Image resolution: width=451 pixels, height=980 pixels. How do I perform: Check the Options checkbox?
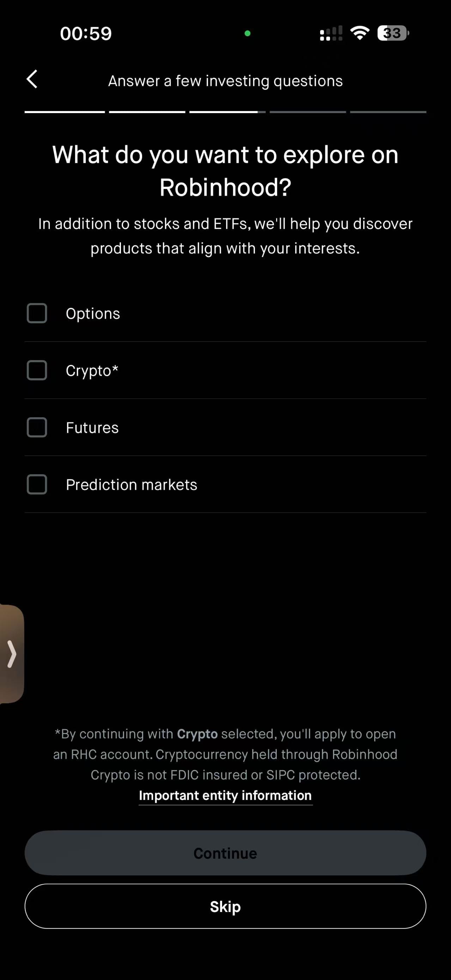point(37,313)
